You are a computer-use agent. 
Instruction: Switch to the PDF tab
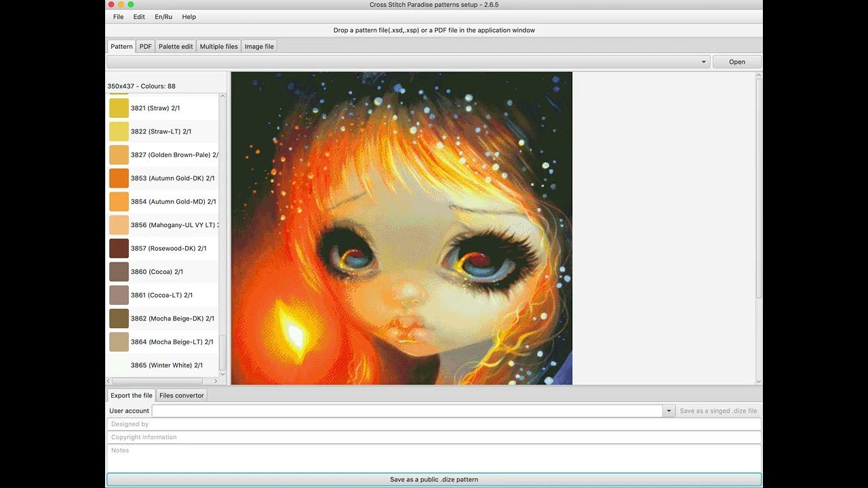coord(145,46)
